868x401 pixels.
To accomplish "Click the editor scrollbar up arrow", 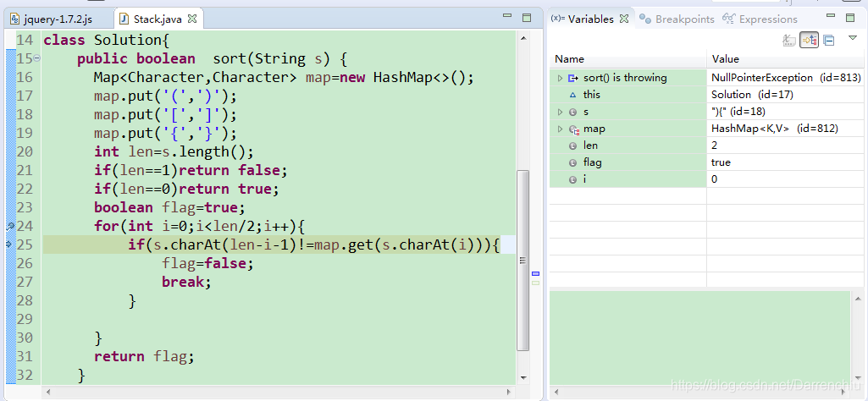I will [522, 37].
